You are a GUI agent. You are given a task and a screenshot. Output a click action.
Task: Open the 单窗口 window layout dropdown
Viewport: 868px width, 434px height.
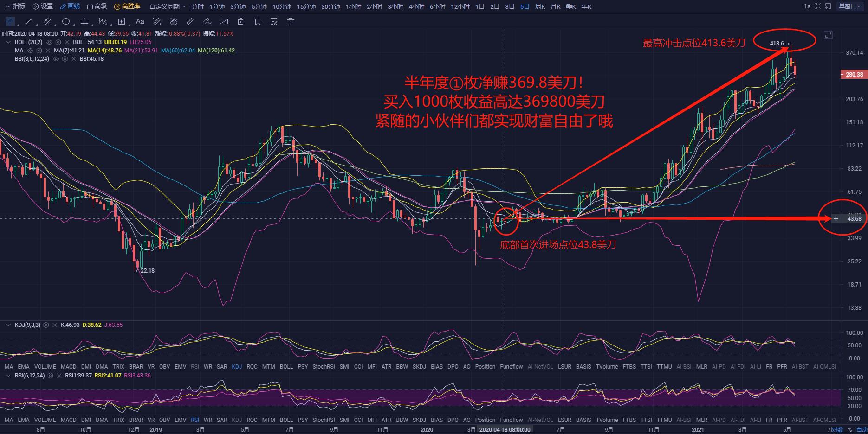[850, 6]
